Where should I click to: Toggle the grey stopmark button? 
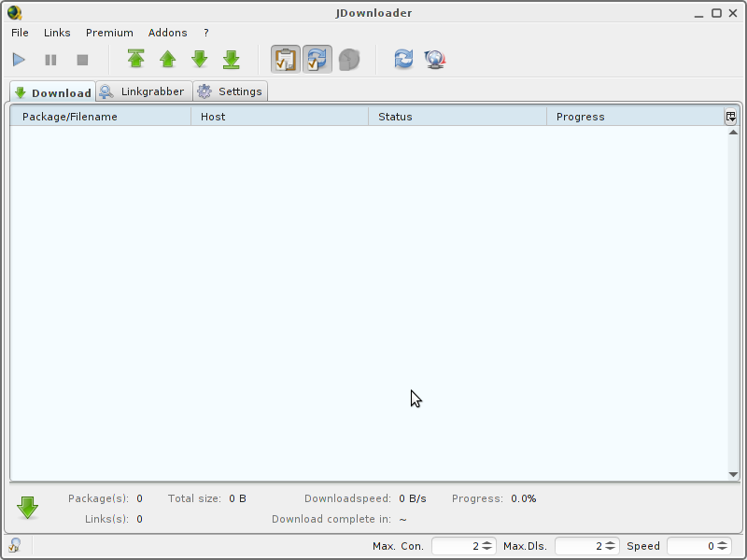click(349, 60)
